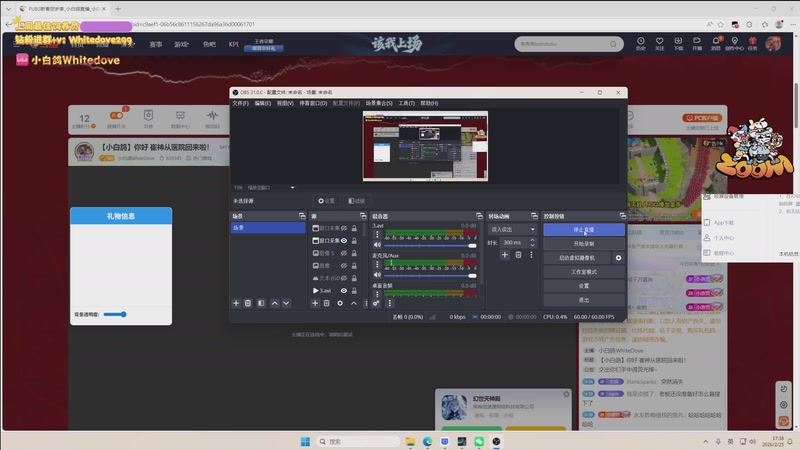The width and height of the screenshot is (800, 450).
Task: Open the virtual camera settings gear
Action: point(618,258)
